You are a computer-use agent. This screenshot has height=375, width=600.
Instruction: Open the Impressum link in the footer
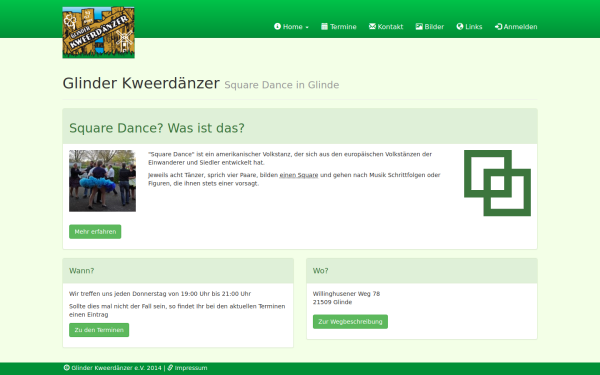pyautogui.click(x=191, y=368)
